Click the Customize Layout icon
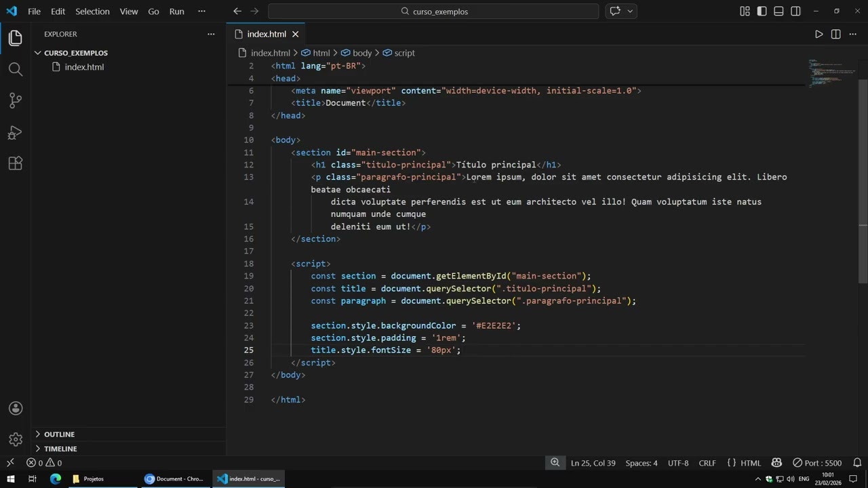The height and width of the screenshot is (488, 868). (745, 11)
